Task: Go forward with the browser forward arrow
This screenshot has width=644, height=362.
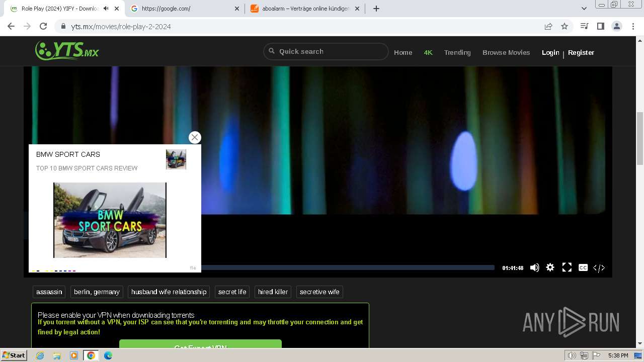Action: coord(27,26)
